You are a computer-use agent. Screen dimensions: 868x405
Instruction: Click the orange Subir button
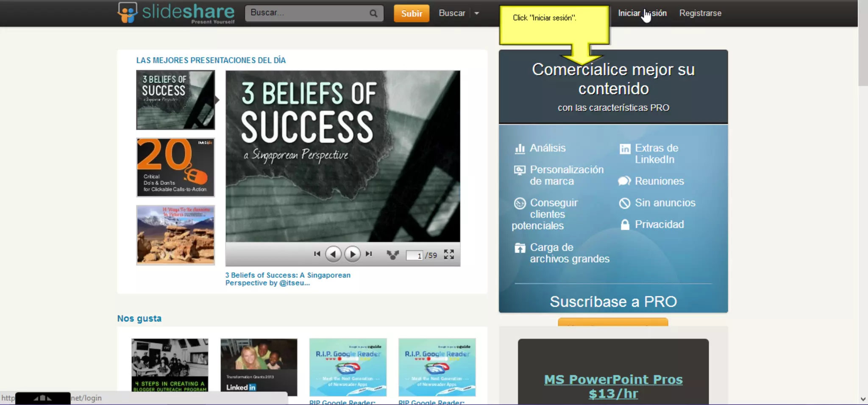click(412, 13)
